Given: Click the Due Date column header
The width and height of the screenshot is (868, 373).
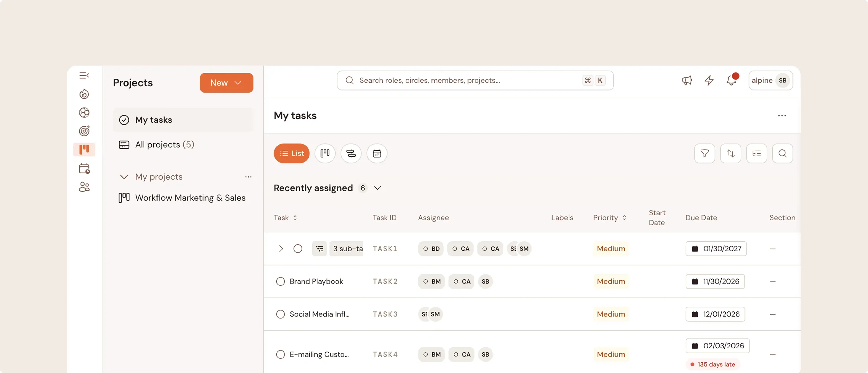Looking at the screenshot, I should (701, 218).
